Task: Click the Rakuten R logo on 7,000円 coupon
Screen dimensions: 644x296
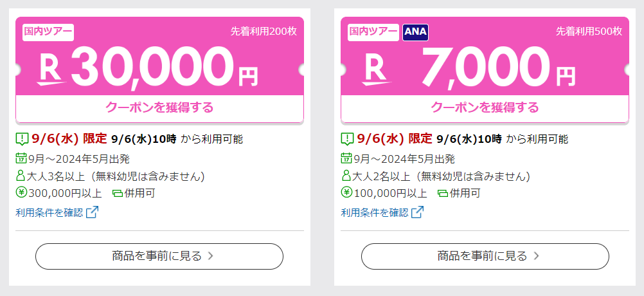Action: click(377, 70)
